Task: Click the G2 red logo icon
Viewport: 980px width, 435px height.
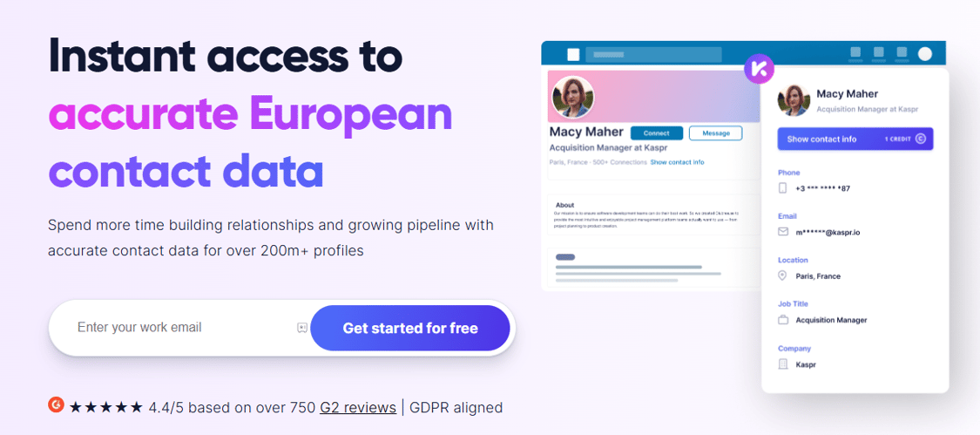Action: (x=57, y=405)
